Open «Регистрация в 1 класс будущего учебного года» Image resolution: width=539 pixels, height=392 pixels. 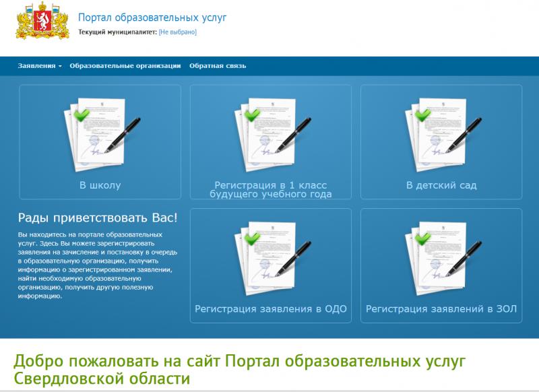pyautogui.click(x=271, y=189)
